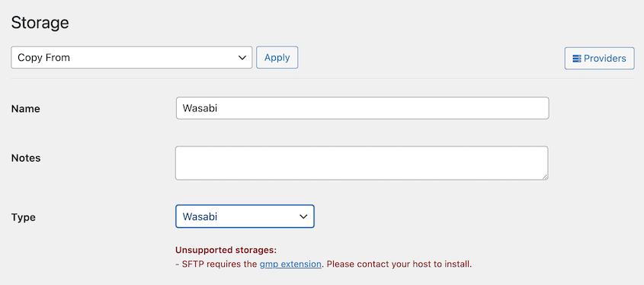Click the Copy From placeholder text
Viewport: 644px width, 285px height.
(x=44, y=58)
